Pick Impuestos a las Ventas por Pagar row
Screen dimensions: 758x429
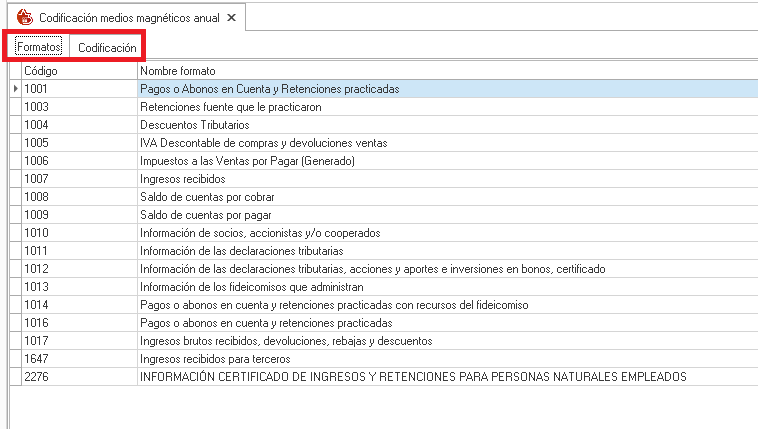pos(248,161)
